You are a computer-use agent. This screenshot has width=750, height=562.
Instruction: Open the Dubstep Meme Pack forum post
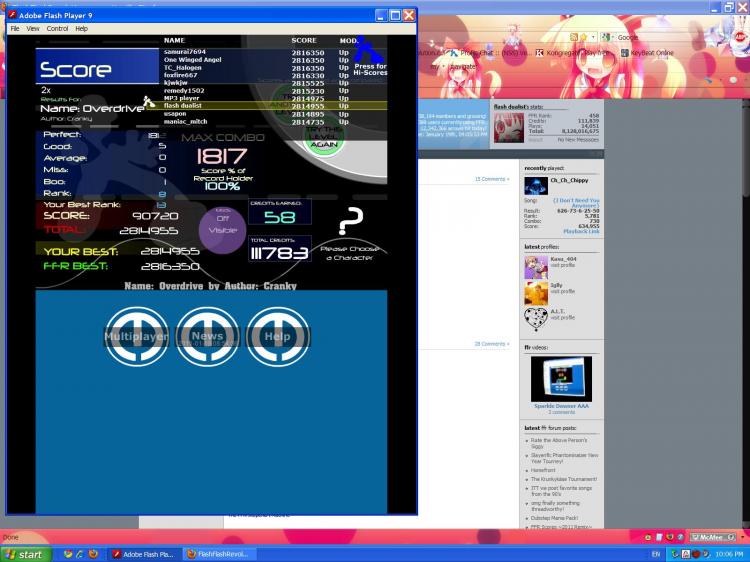[554, 518]
